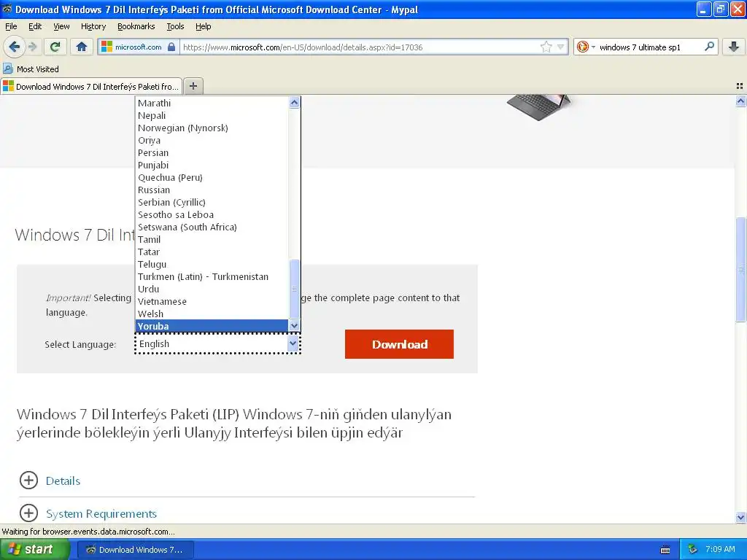Screen dimensions: 747x560
Task: Select Persian in the dropdown list
Action: [x=212, y=152]
